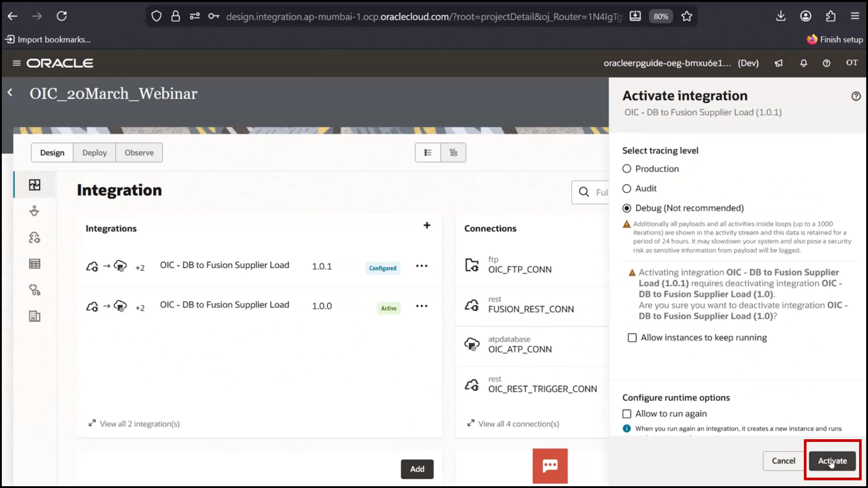This screenshot has height=488, width=868.
Task: Click the shield tracking protection icon
Action: click(x=156, y=17)
